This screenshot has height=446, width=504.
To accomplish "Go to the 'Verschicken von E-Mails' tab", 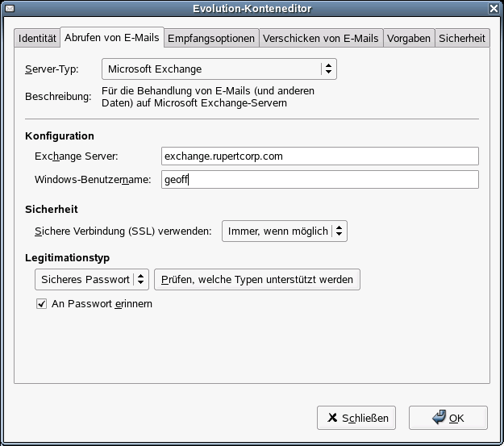I will pos(320,38).
